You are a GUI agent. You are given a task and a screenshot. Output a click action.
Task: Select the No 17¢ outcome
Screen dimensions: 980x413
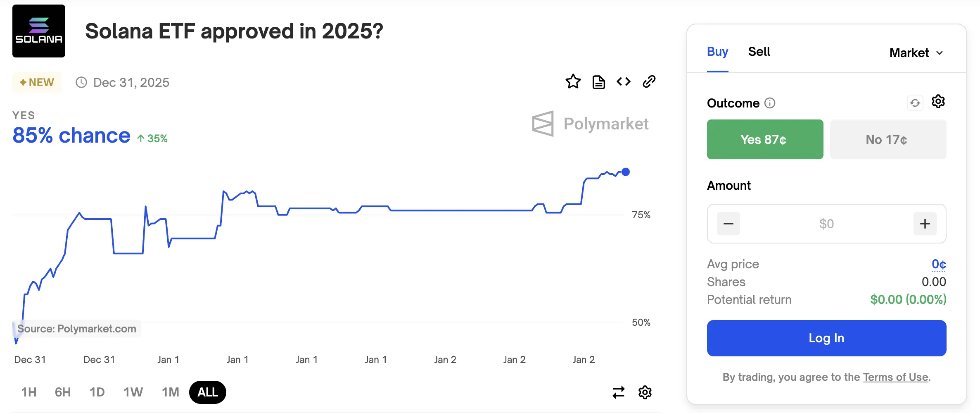click(888, 139)
